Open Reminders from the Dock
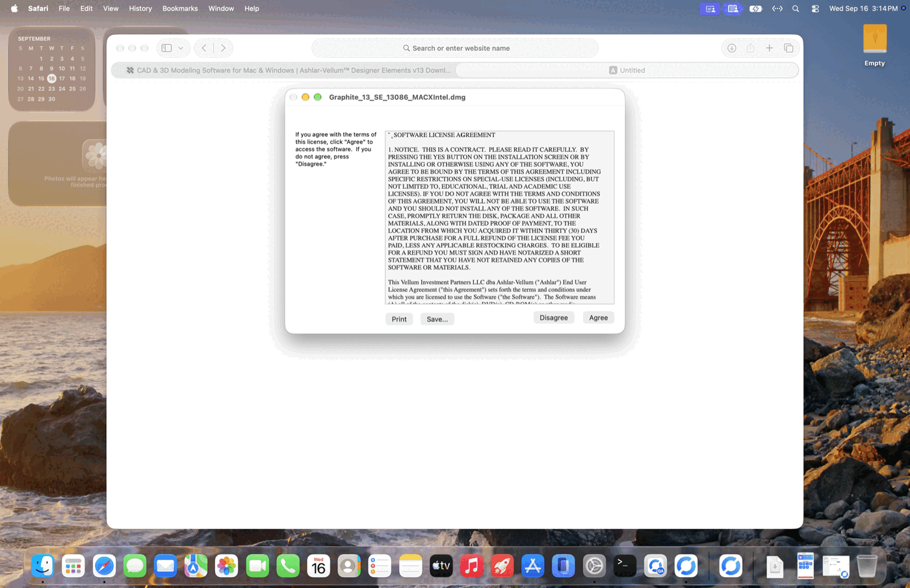 point(380,566)
